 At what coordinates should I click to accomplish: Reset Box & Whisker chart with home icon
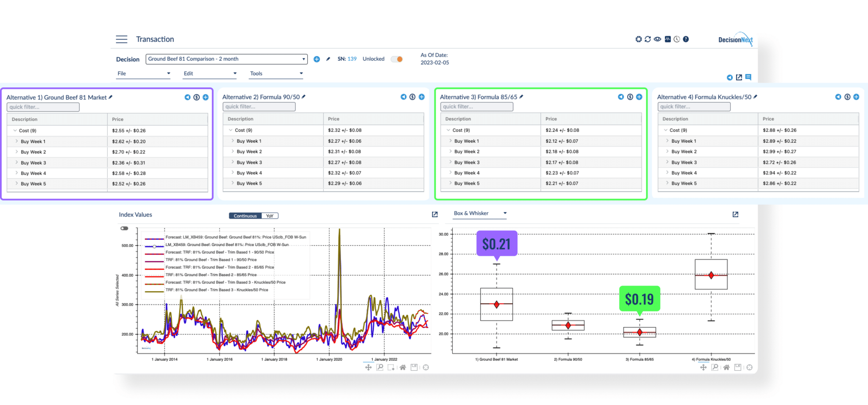[x=726, y=368]
